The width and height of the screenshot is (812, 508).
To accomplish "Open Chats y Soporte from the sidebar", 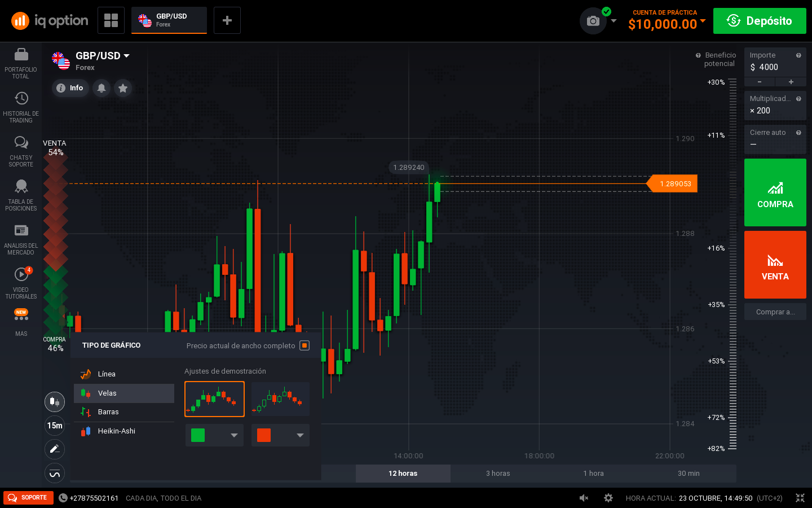I will [21, 151].
